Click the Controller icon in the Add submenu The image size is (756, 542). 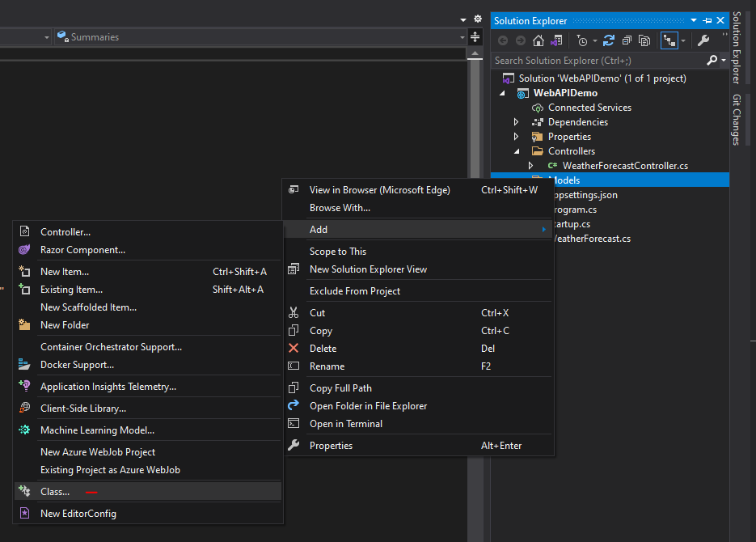(x=24, y=231)
